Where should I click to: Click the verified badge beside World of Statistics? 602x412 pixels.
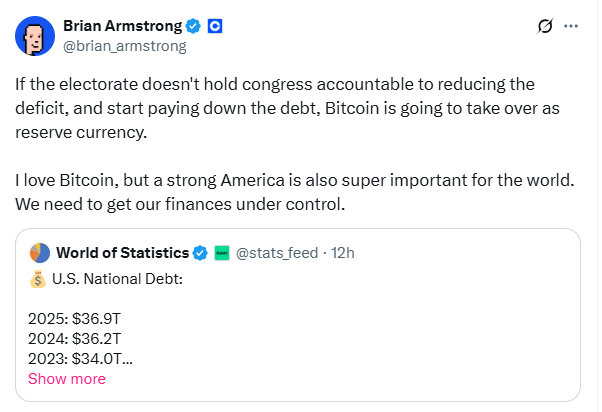tap(200, 253)
